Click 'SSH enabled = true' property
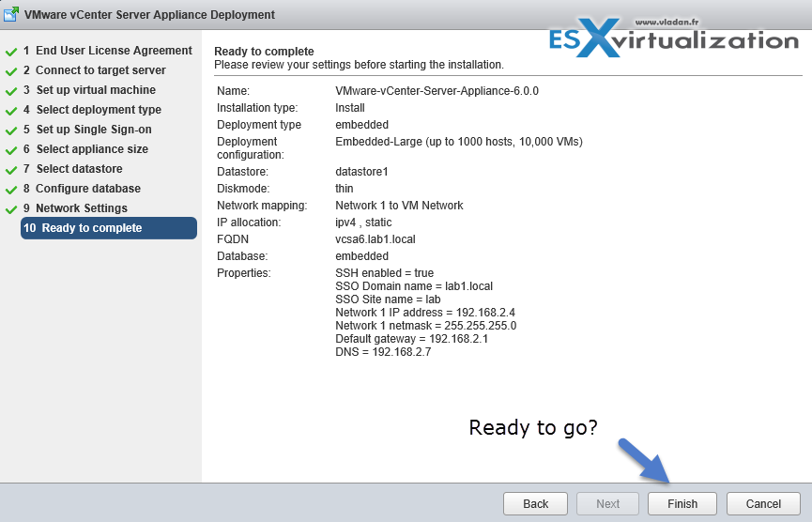 pos(385,273)
